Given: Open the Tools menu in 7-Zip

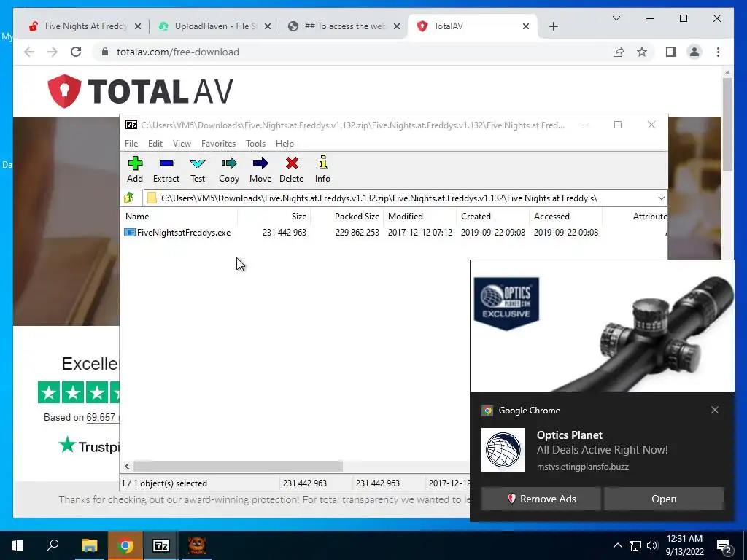Looking at the screenshot, I should pos(255,144).
